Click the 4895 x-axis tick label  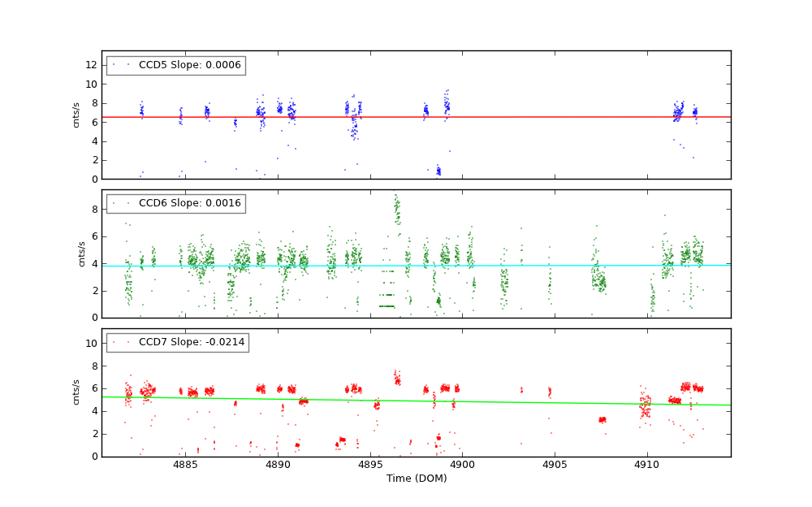(370, 466)
